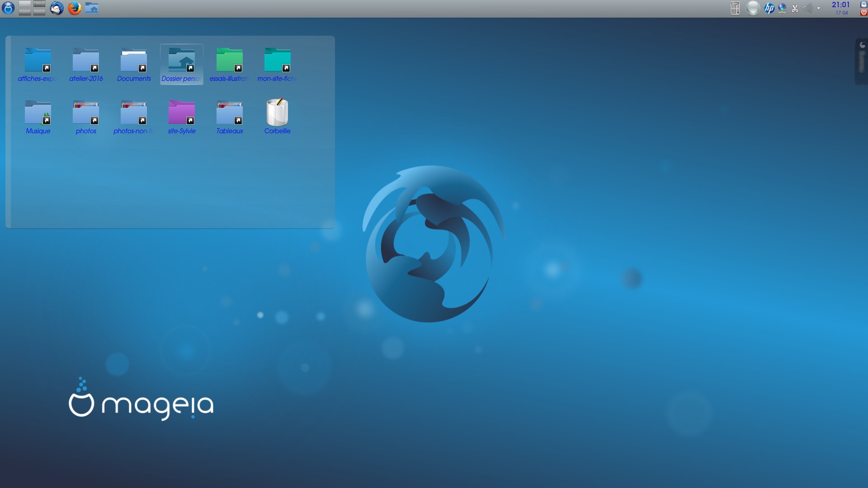The width and height of the screenshot is (868, 488).
Task: Expand hidden system tray icons arrow
Action: click(x=819, y=8)
